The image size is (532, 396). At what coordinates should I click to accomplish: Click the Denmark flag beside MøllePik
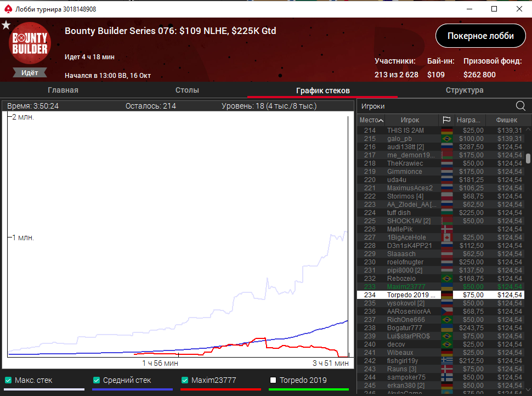[x=447, y=229]
